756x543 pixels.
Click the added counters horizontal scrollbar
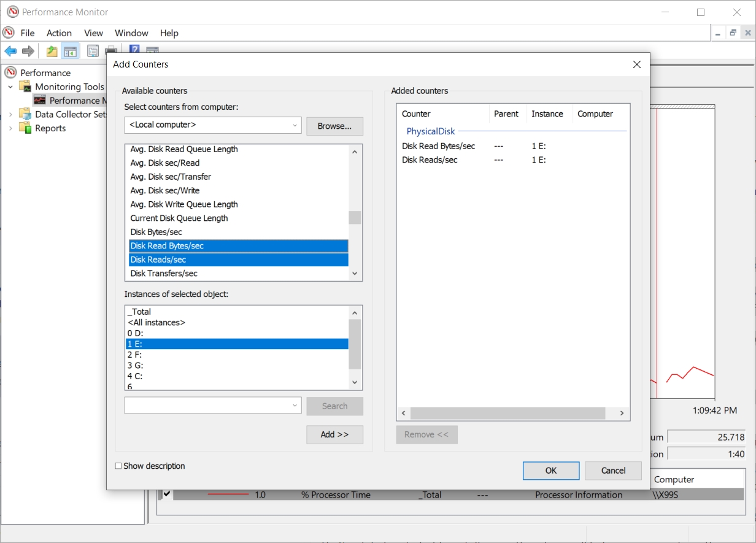[507, 414]
